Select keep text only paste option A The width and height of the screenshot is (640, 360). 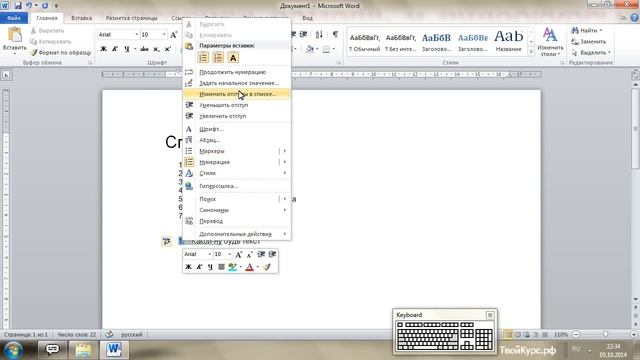(233, 58)
